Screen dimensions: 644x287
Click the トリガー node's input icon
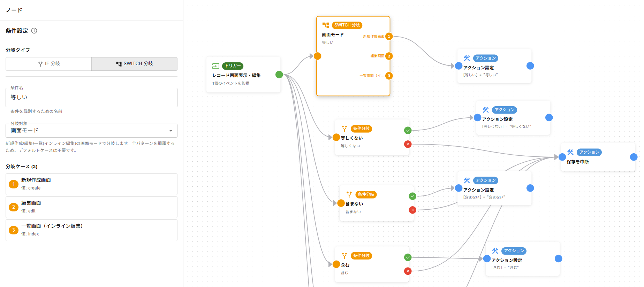click(x=215, y=66)
